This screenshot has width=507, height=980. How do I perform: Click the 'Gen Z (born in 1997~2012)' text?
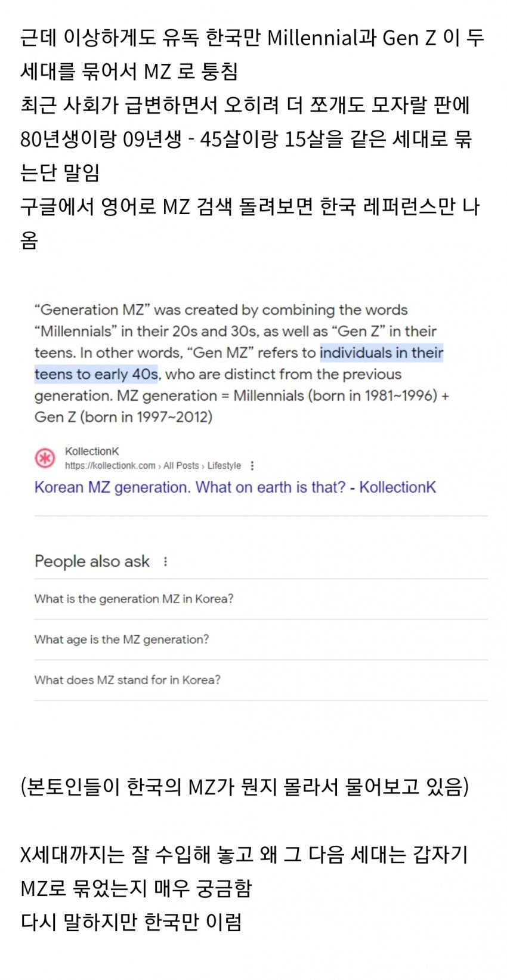(123, 417)
